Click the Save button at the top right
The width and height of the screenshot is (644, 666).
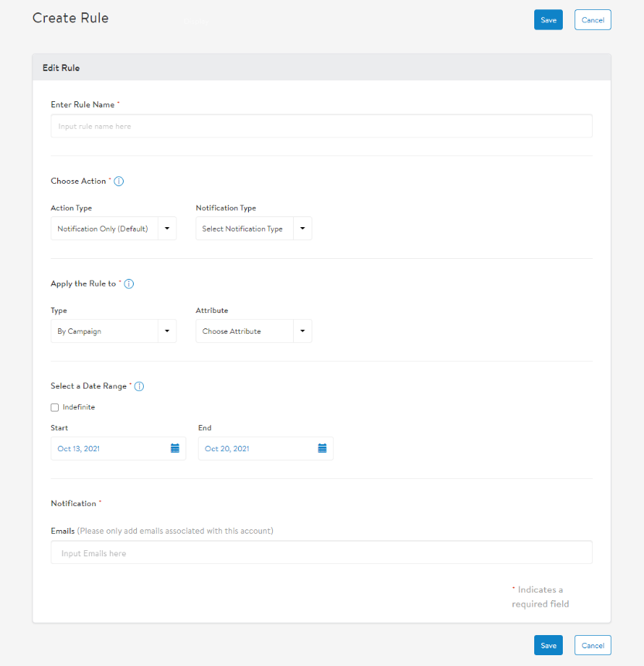coord(548,20)
